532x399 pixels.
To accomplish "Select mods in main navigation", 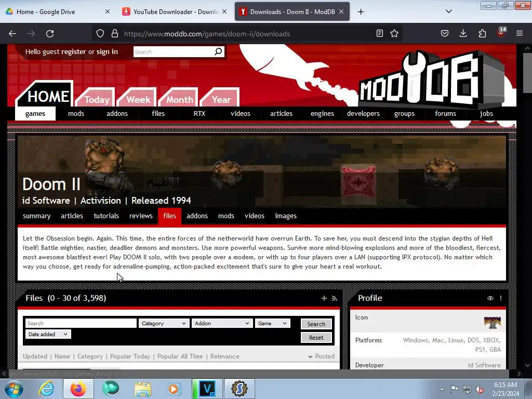I will tap(76, 114).
